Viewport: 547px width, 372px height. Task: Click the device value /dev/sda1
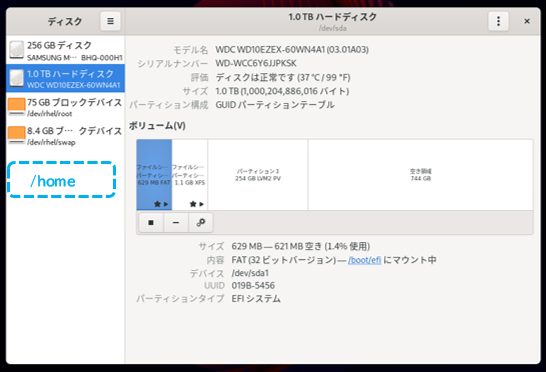click(250, 273)
